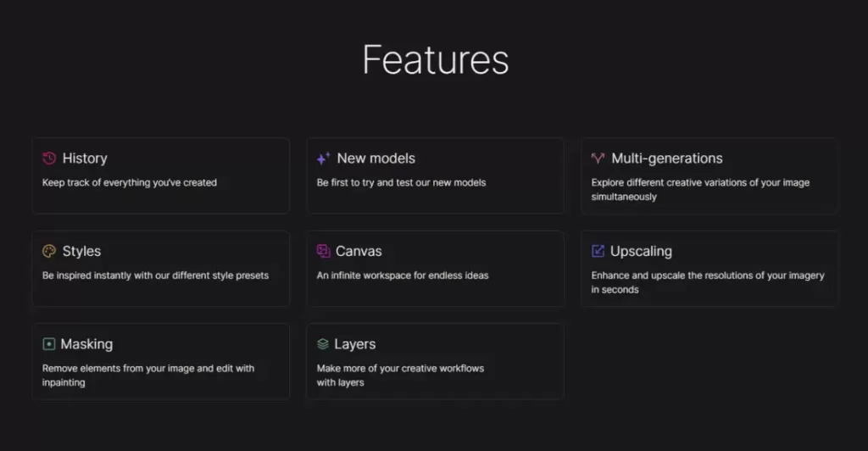
Task: Open the Styles feature title
Action: point(81,251)
